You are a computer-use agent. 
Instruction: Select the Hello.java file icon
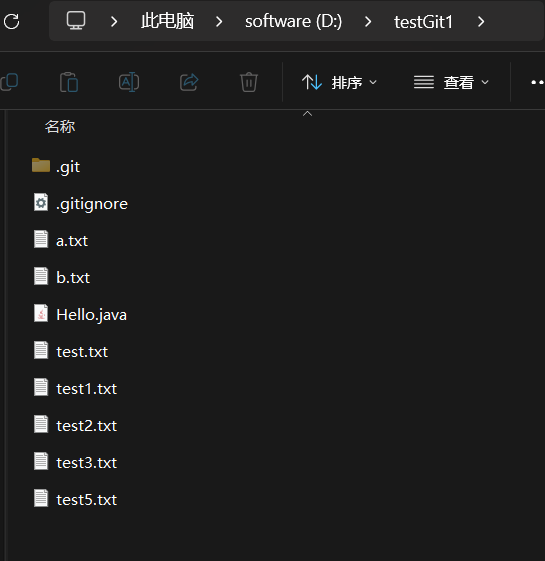click(41, 313)
